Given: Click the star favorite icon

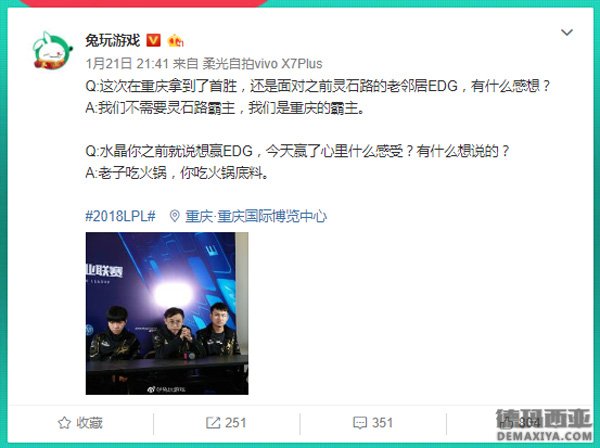Looking at the screenshot, I should [64, 423].
